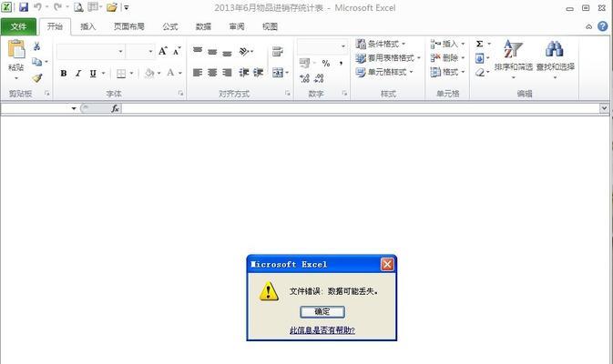Click the Increase Decimal icon

304,78
